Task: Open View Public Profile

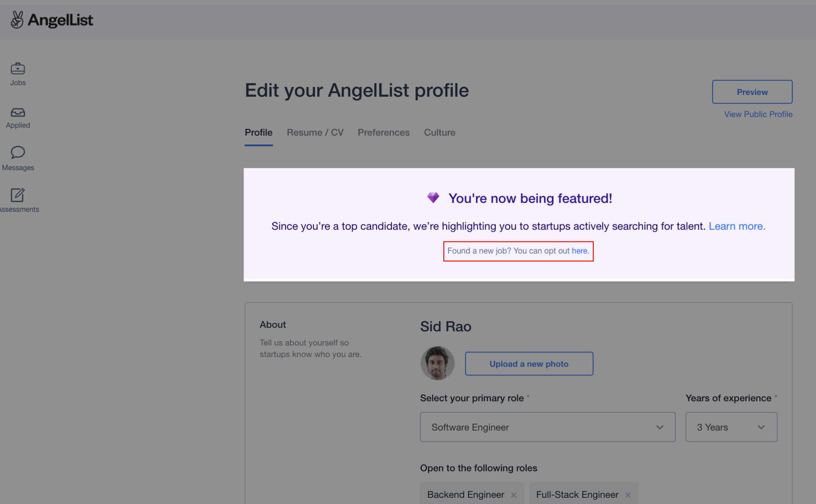Action: point(758,114)
